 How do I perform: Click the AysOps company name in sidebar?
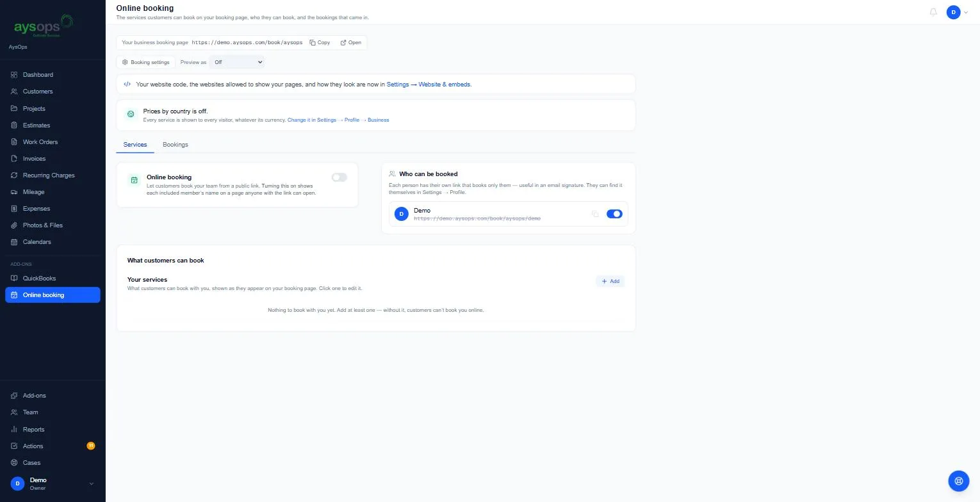[x=18, y=47]
